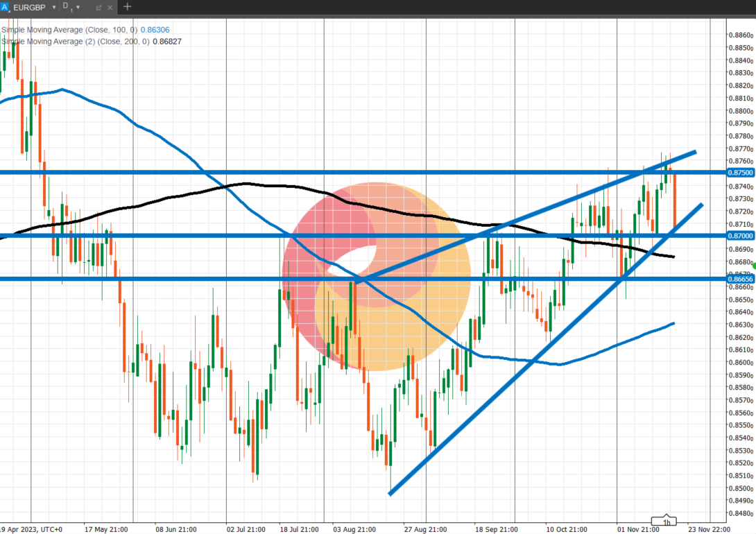
Task: Click the 01 Nov 21:00 time axis label
Action: pos(638,529)
